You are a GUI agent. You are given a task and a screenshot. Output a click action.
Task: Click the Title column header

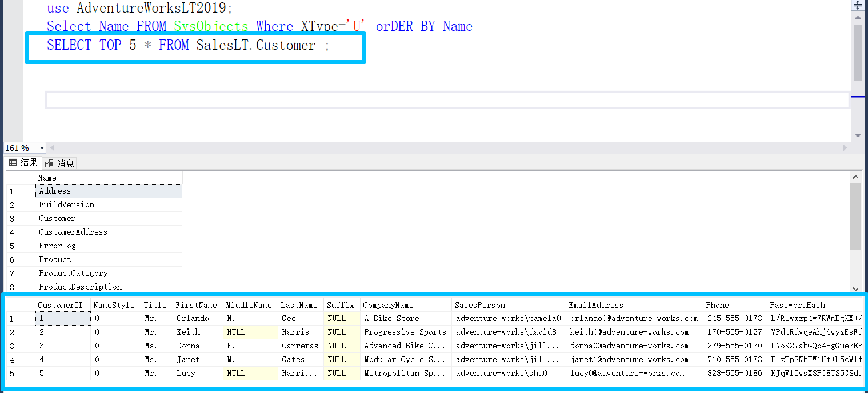coord(157,305)
